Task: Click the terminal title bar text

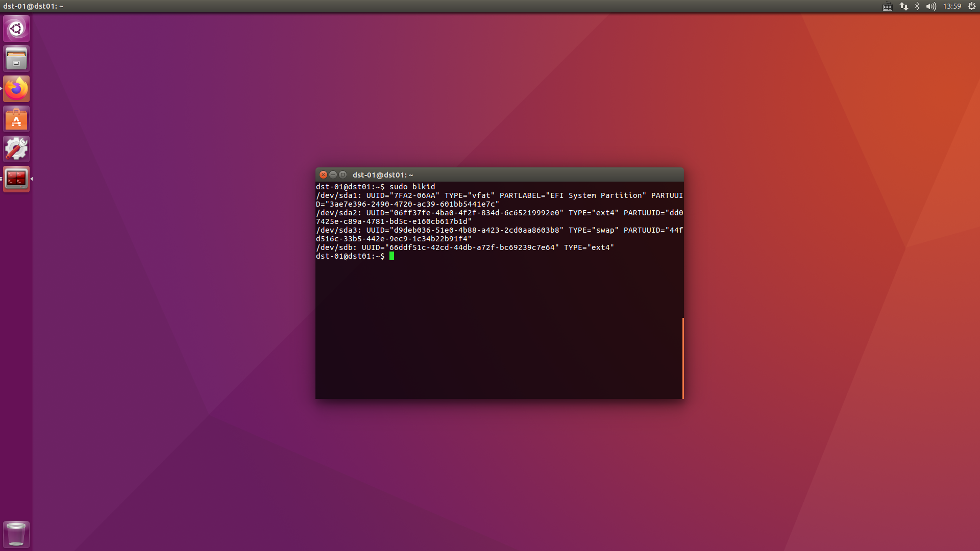Action: [383, 175]
